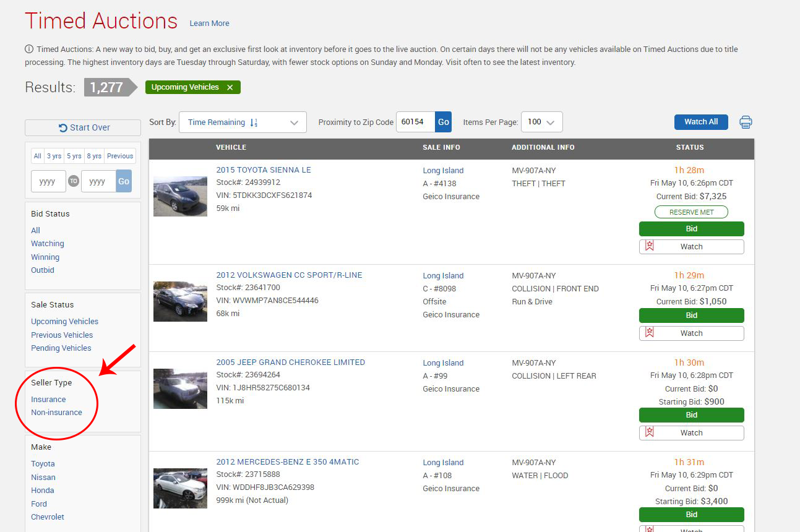This screenshot has height=532, width=800.
Task: Click the starting year yyyy field
Action: (x=48, y=181)
